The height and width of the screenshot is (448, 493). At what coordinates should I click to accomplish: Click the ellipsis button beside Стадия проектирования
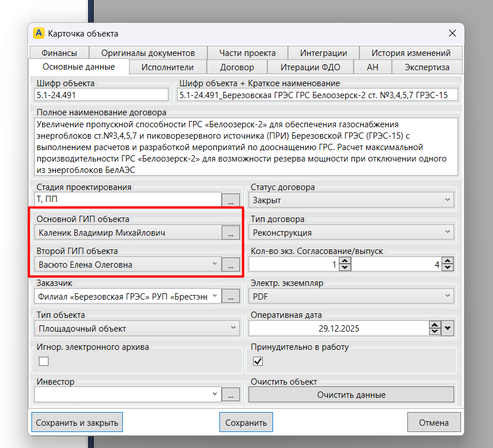230,200
